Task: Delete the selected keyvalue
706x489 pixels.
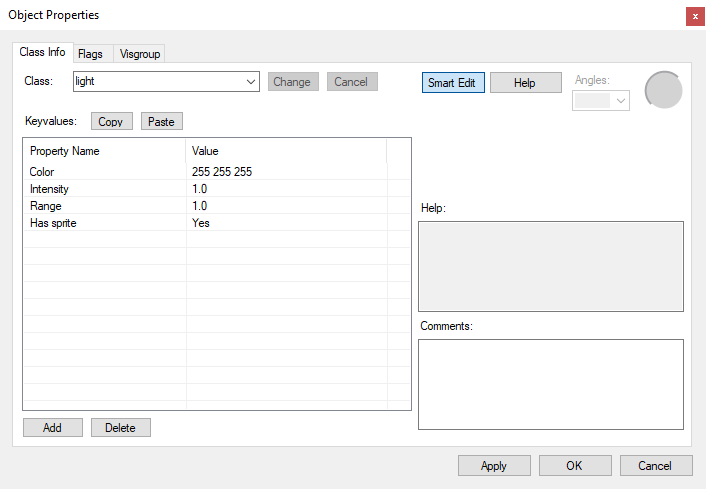Action: click(120, 427)
